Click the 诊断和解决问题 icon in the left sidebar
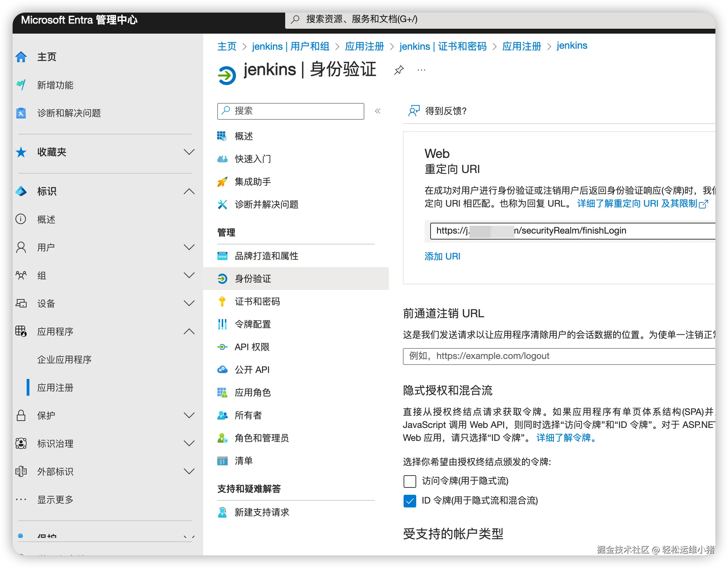This screenshot has width=728, height=568. tap(21, 113)
